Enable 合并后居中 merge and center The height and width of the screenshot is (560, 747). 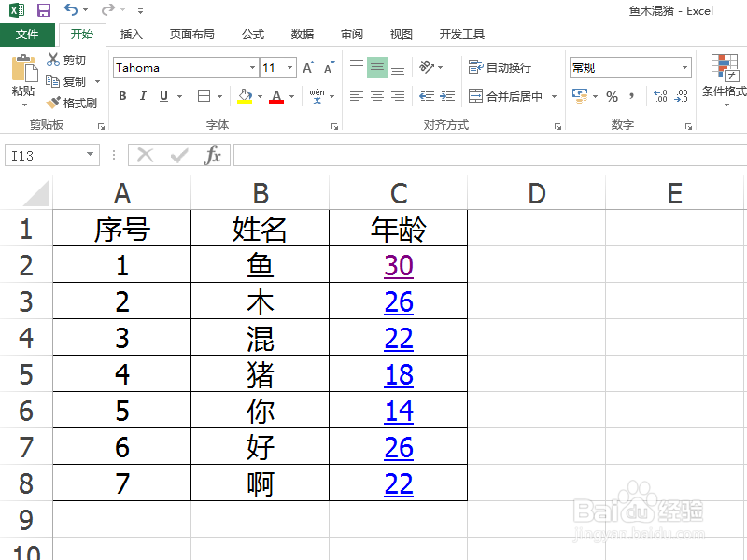click(507, 94)
